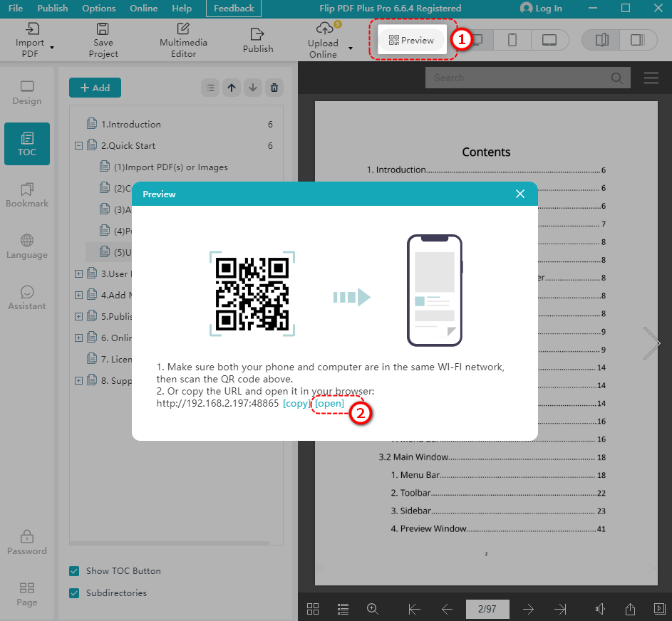Toggle Subdirectories checkbox
The width and height of the screenshot is (672, 621).
coord(74,593)
